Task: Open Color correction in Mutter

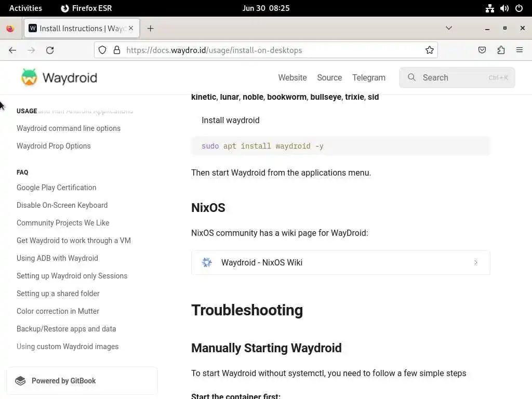Action: [x=58, y=311]
